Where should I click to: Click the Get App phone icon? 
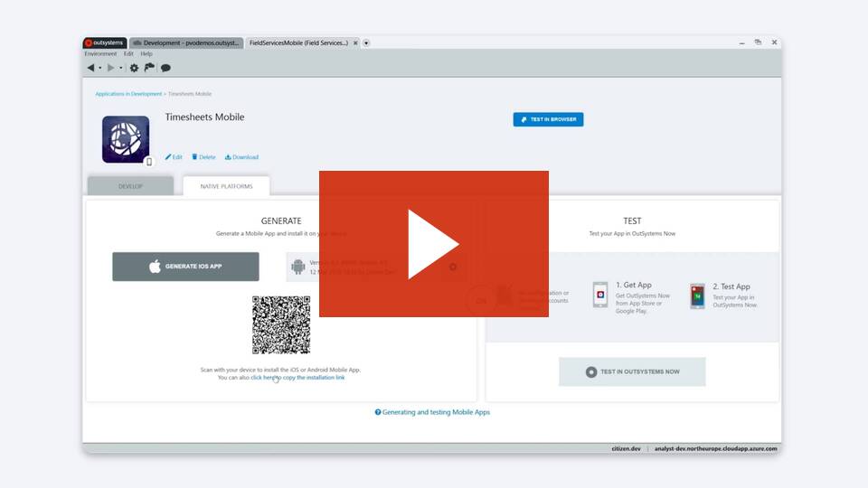click(600, 295)
